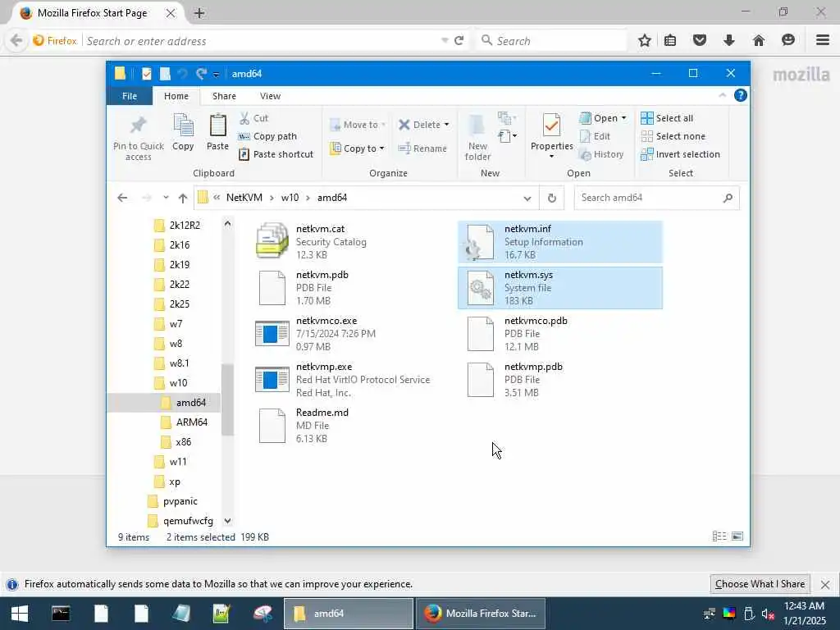The image size is (840, 630).
Task: Open the quick access toolbar customize dropdown
Action: pos(216,75)
